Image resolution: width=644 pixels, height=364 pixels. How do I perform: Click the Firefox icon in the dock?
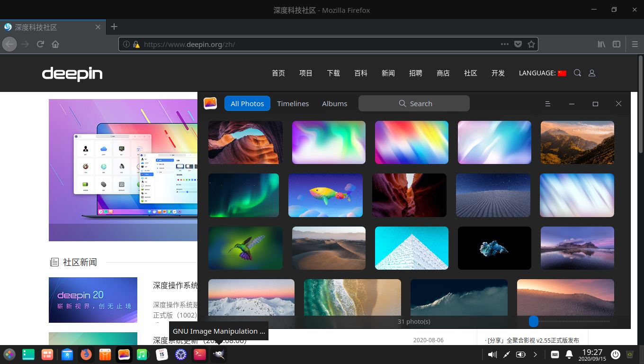click(x=86, y=354)
